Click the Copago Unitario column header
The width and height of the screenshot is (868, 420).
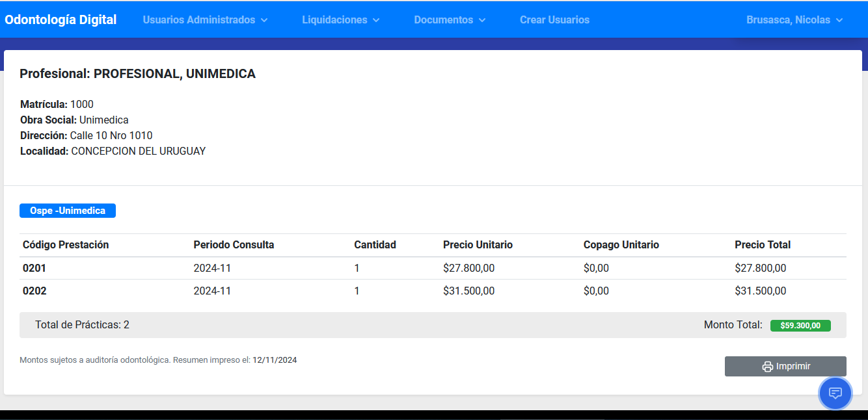[621, 245]
